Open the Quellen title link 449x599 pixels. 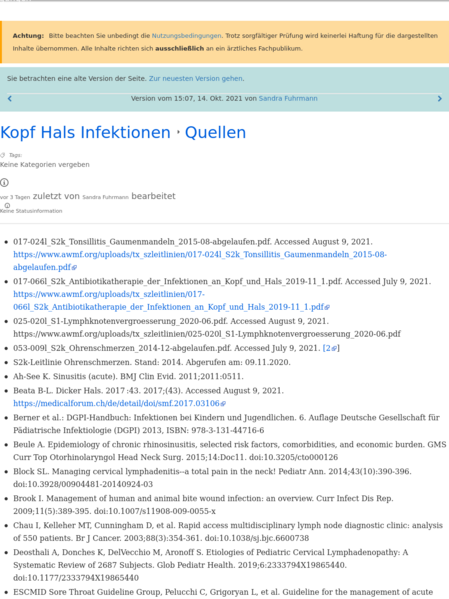pyautogui.click(x=216, y=133)
